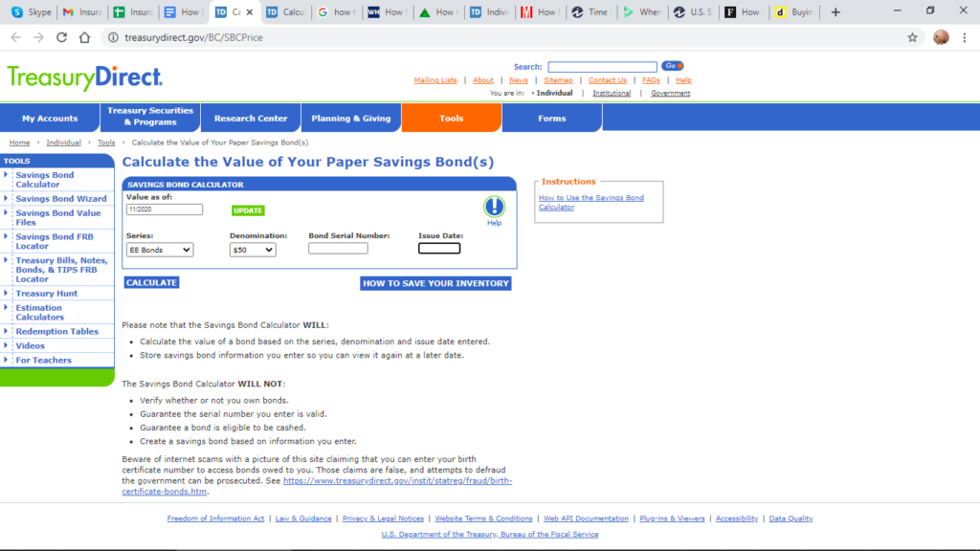Open How to Use the Savings Bond Calculator link
This screenshot has height=551, width=980.
click(x=590, y=202)
